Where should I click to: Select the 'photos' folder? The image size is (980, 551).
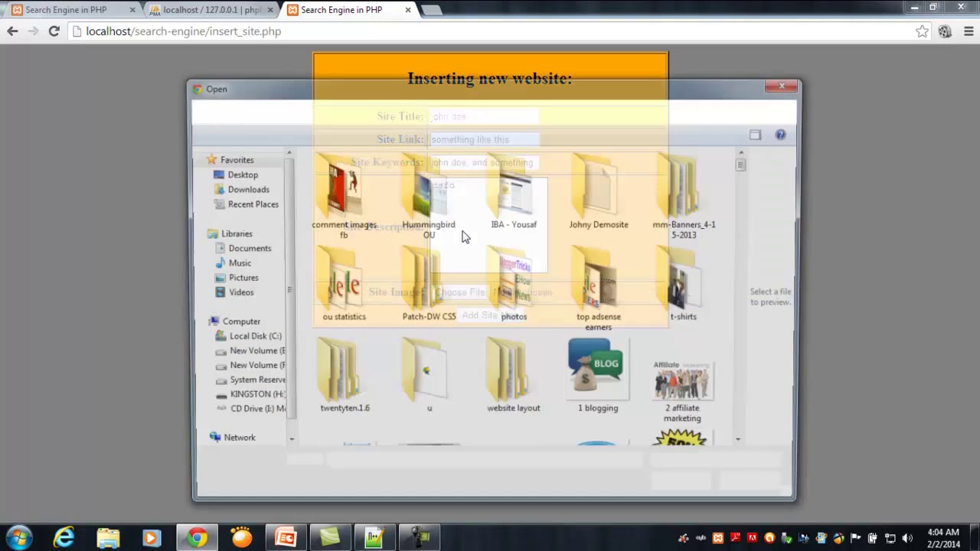(514, 285)
